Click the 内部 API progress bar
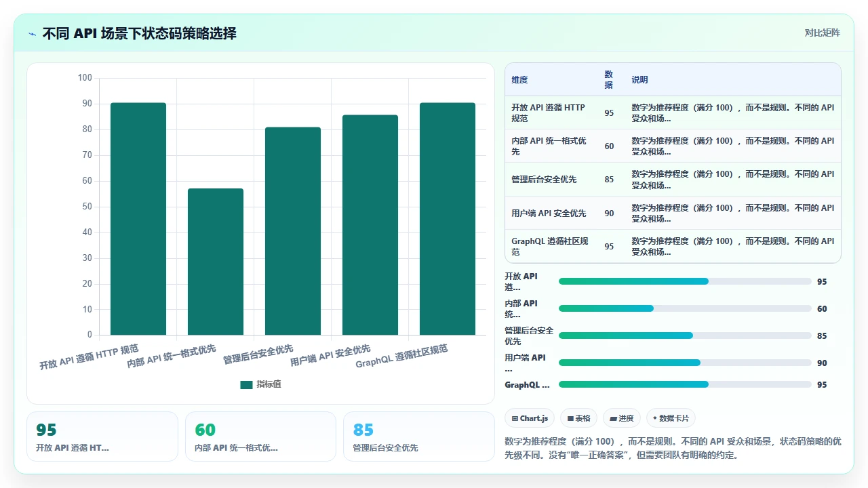 685,308
